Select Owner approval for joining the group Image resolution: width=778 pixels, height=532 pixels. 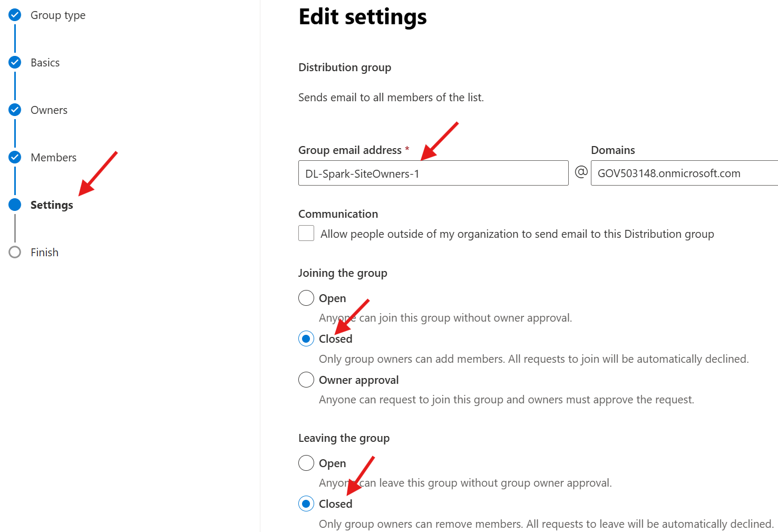coord(306,380)
